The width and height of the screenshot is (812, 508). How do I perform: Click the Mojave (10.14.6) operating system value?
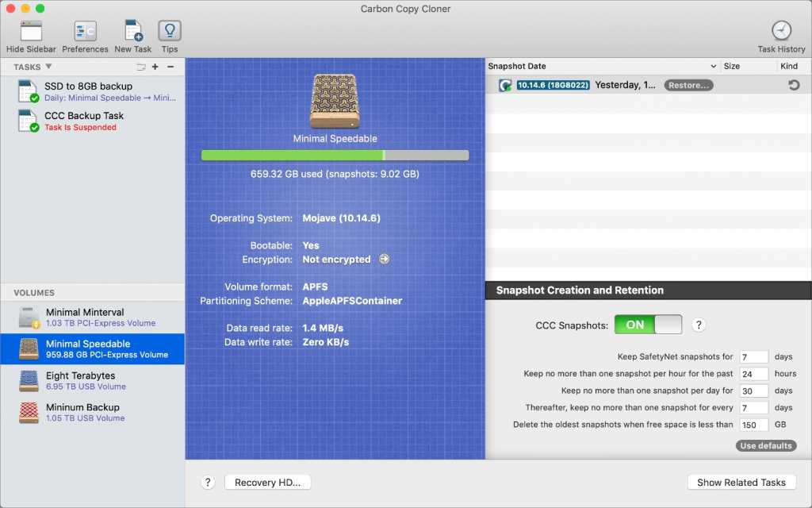coord(341,218)
